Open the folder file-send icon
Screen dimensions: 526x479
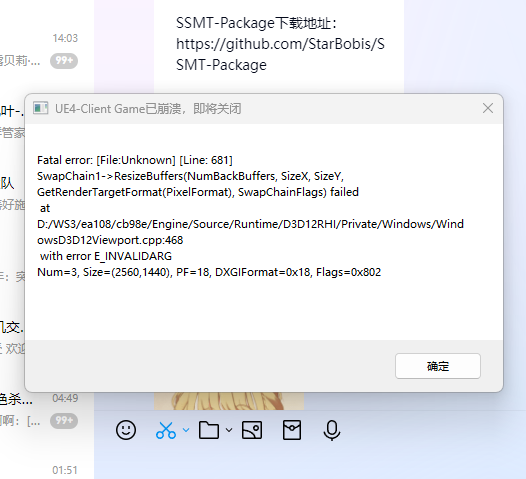click(209, 430)
